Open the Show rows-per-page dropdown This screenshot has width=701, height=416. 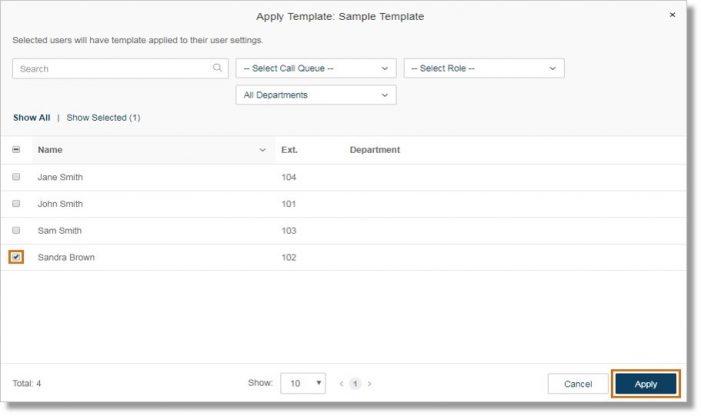tap(303, 383)
